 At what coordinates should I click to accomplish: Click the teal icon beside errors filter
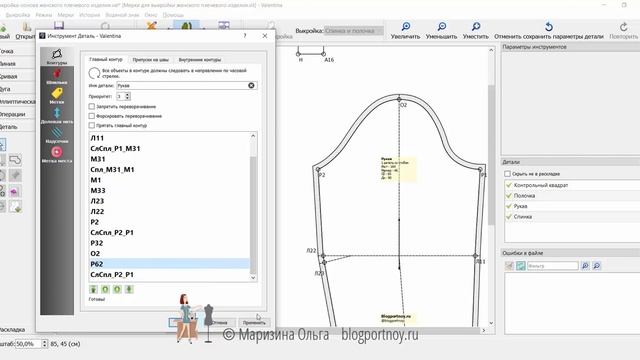520,266
